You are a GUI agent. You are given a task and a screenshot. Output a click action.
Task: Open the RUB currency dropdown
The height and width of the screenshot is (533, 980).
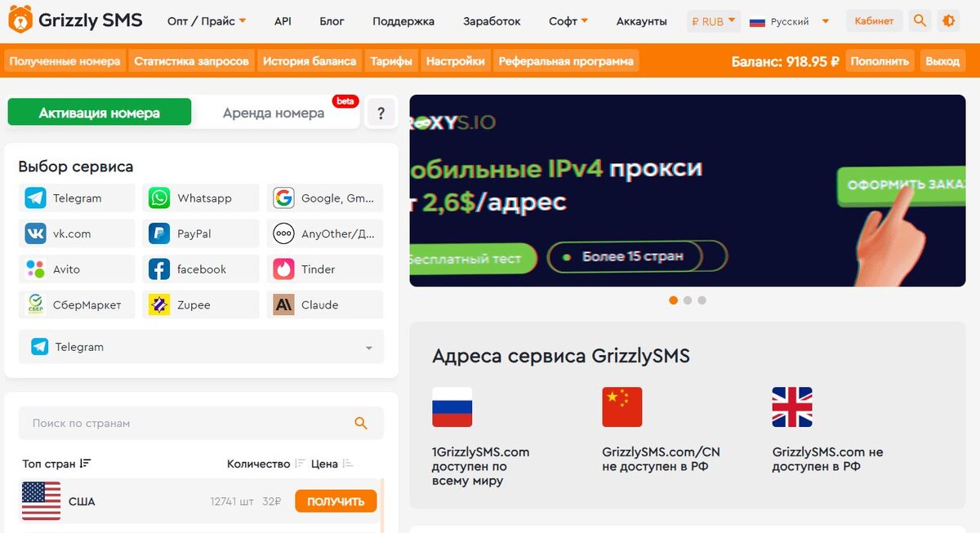tap(713, 21)
